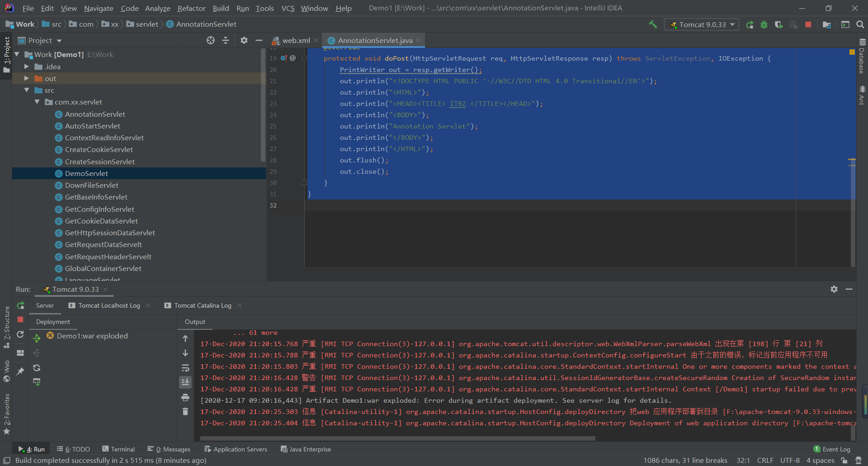Image resolution: width=868 pixels, height=466 pixels.
Task: Open the Analyze menu
Action: point(157,8)
